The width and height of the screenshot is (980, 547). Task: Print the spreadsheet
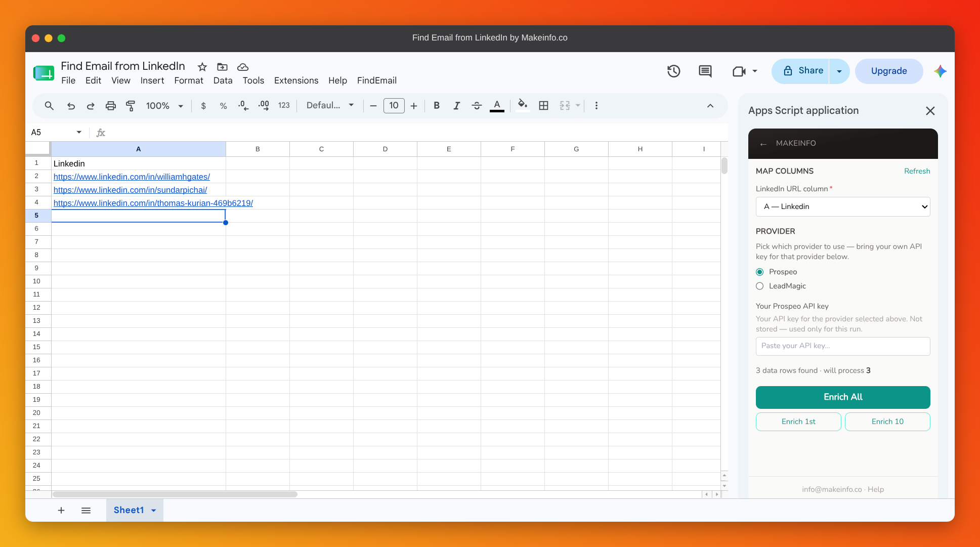(x=110, y=106)
